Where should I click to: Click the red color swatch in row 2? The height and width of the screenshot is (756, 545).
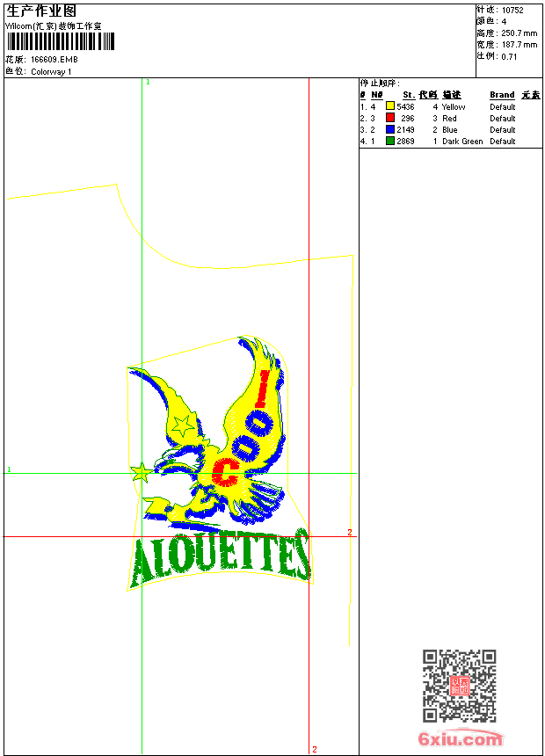tap(390, 118)
